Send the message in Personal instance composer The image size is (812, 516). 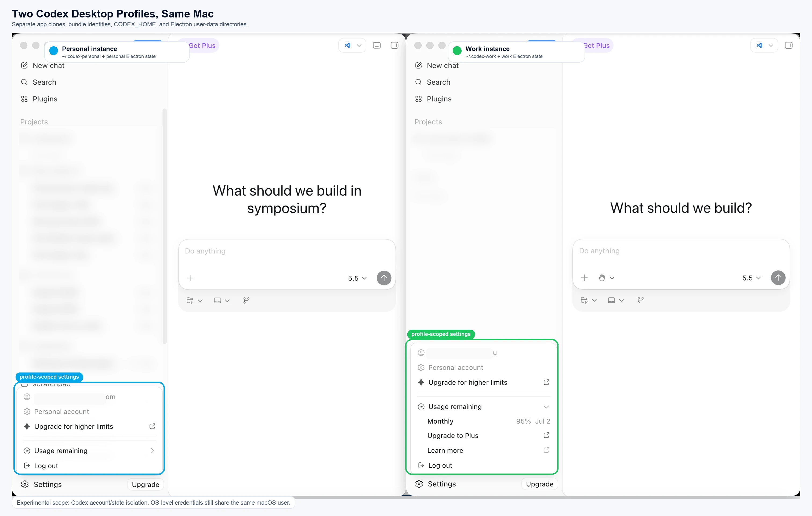tap(384, 278)
